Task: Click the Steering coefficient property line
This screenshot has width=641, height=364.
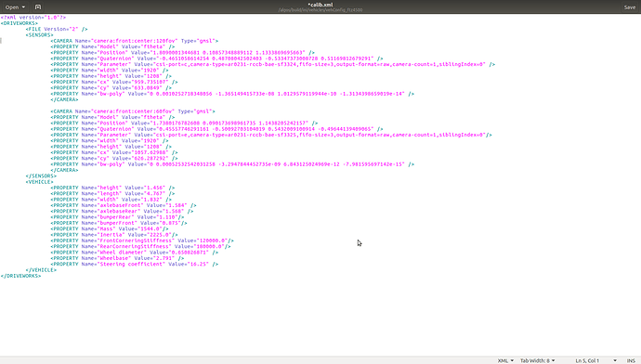Action: (x=135, y=265)
